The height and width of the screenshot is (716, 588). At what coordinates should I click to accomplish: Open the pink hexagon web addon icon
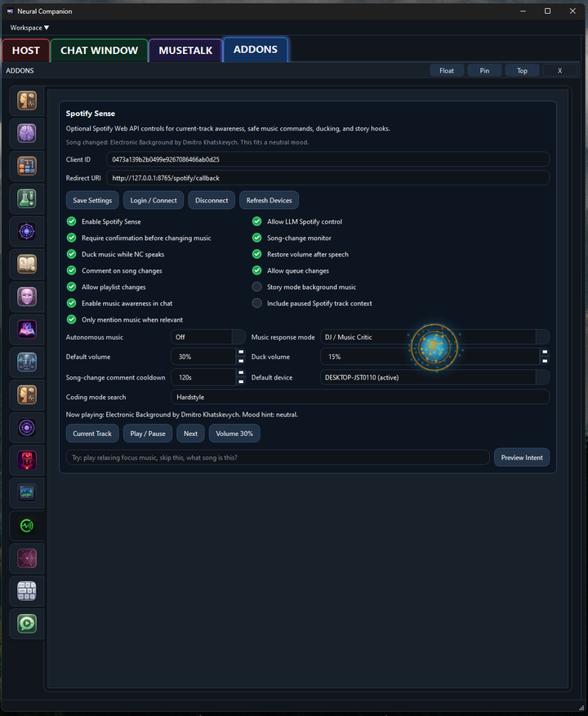coord(27,558)
